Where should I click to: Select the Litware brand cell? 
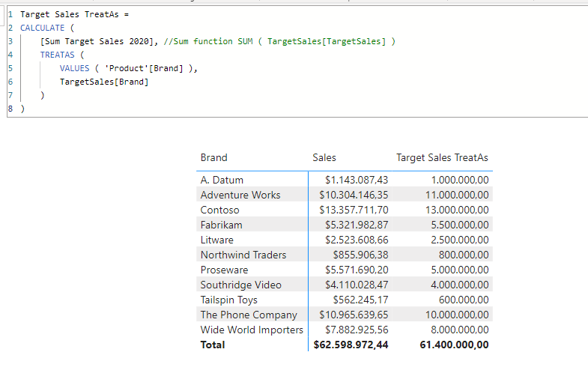[x=216, y=240]
